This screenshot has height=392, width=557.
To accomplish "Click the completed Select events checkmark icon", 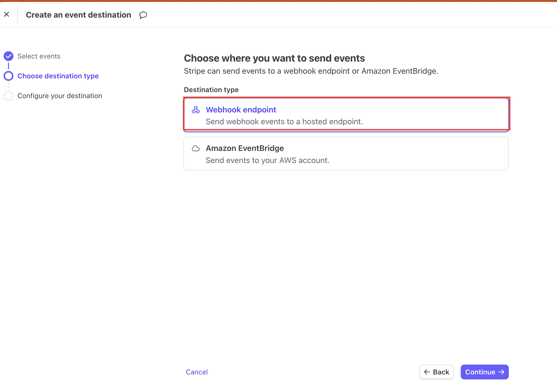I will [9, 56].
